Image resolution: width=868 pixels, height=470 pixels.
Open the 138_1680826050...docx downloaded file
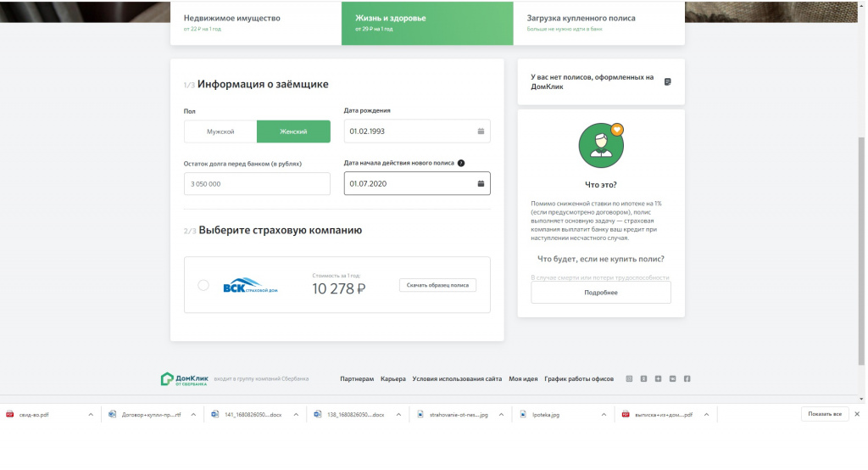355,415
